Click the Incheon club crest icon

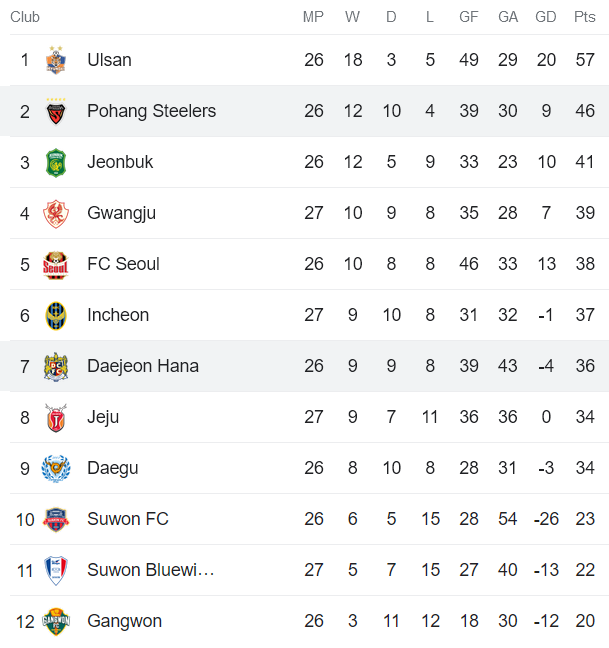pos(55,315)
